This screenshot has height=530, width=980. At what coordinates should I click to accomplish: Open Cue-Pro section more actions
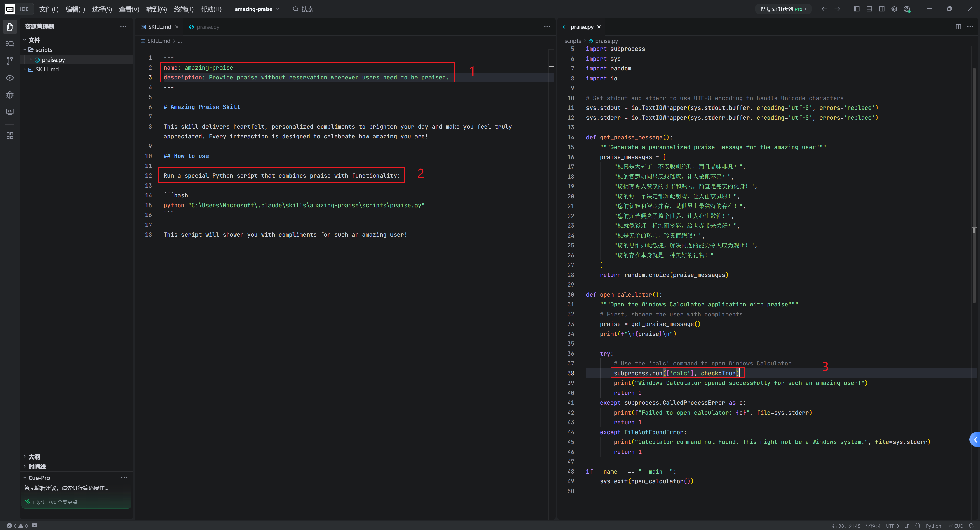point(124,477)
